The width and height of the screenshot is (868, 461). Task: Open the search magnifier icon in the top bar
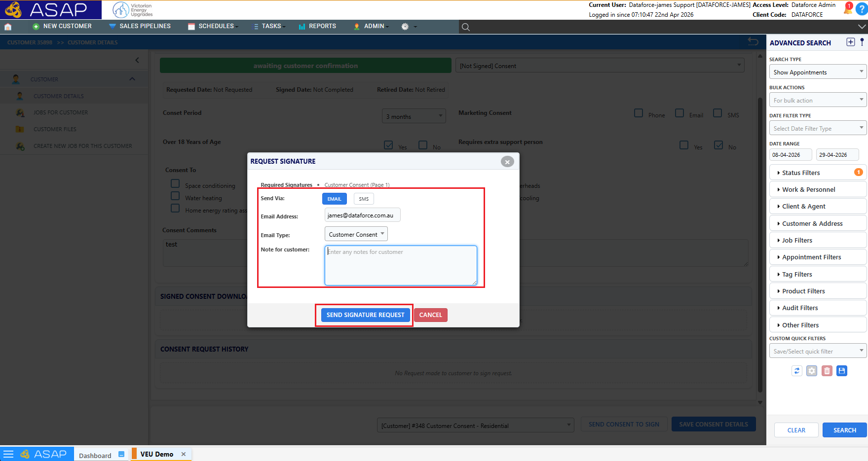(465, 27)
